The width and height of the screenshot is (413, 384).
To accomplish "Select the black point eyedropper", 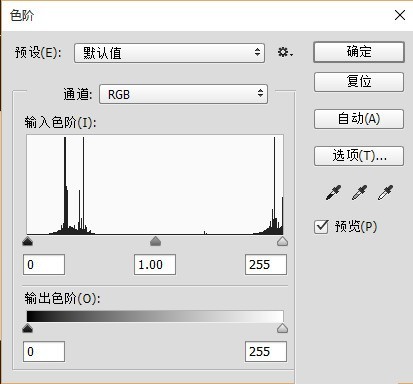I will click(x=333, y=193).
